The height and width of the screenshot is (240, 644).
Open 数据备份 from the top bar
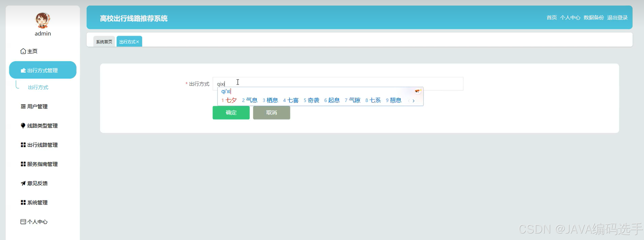pyautogui.click(x=593, y=18)
